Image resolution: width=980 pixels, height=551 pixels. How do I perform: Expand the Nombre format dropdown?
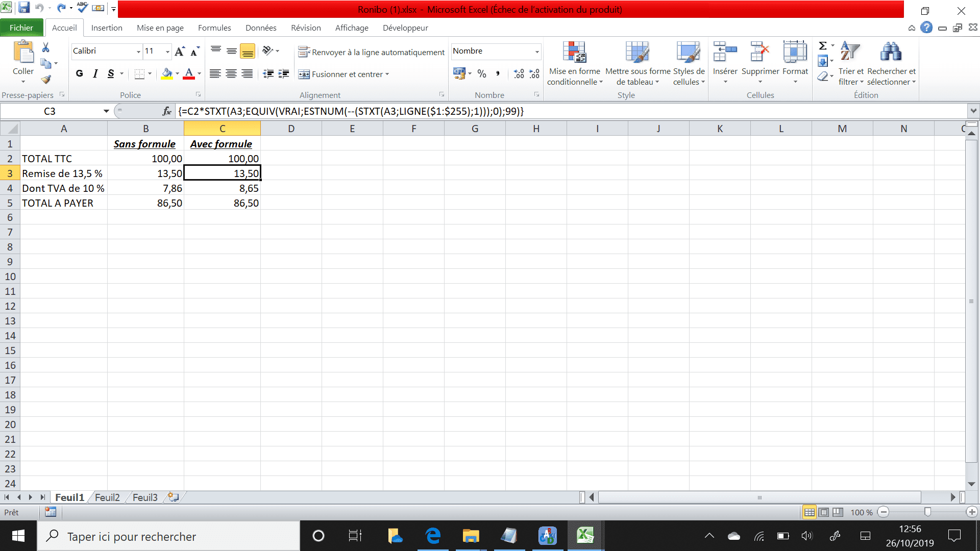point(536,52)
